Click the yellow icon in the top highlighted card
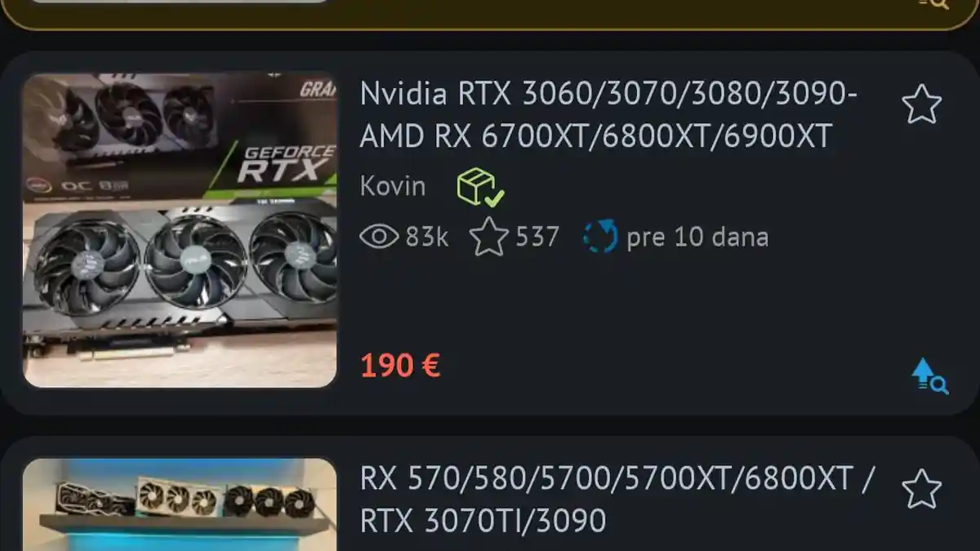Viewport: 980px width, 551px height. coord(934,4)
